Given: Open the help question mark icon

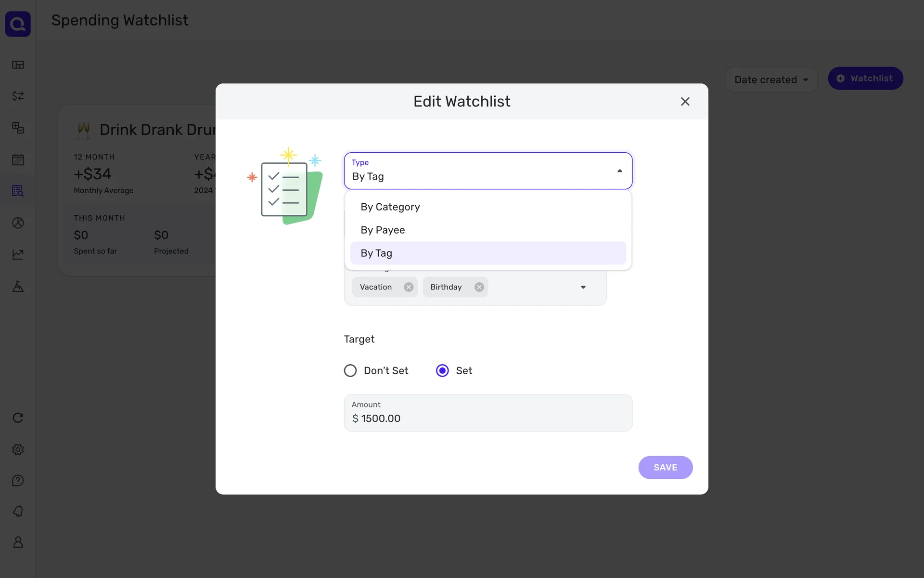Looking at the screenshot, I should pos(18,481).
